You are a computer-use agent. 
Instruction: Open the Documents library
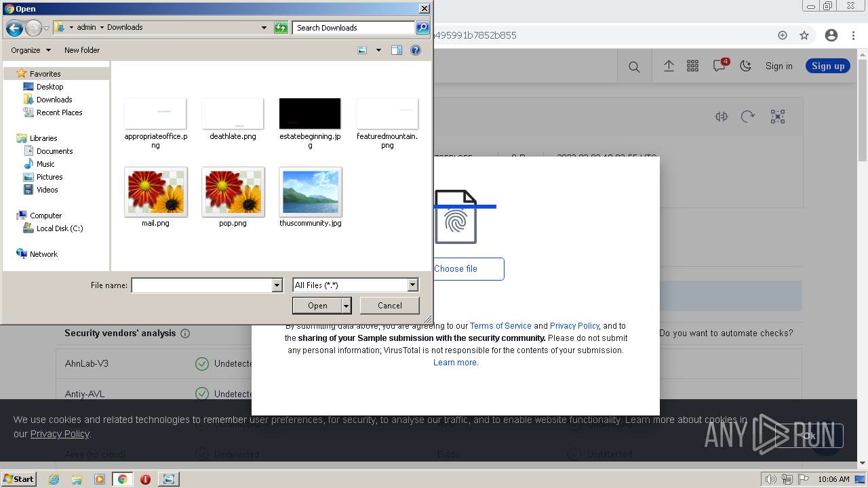pos(54,151)
